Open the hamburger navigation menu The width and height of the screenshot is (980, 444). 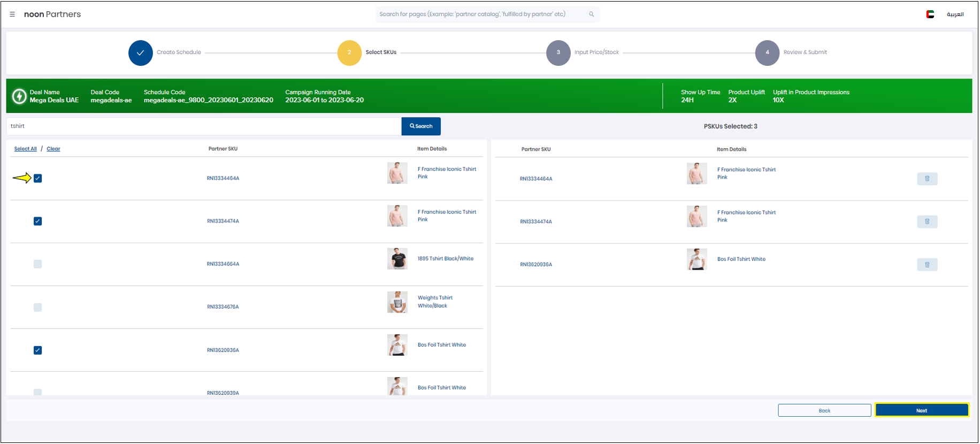pos(12,14)
